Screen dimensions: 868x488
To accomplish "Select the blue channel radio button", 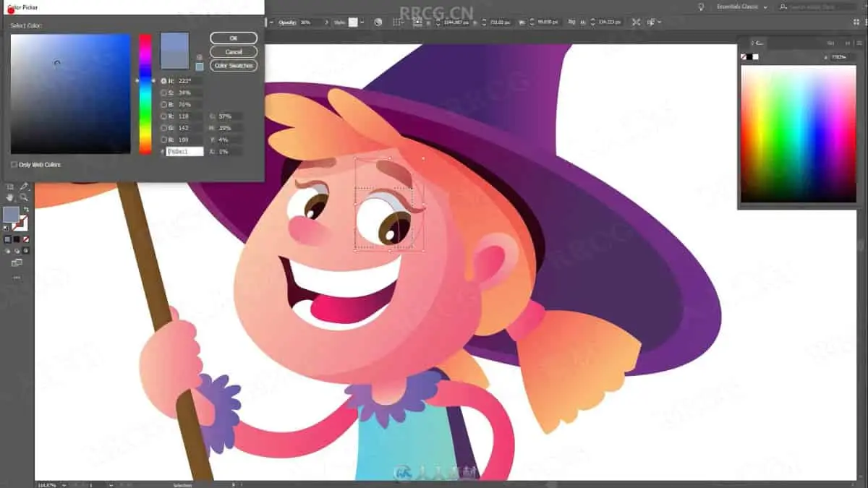I will tap(164, 140).
